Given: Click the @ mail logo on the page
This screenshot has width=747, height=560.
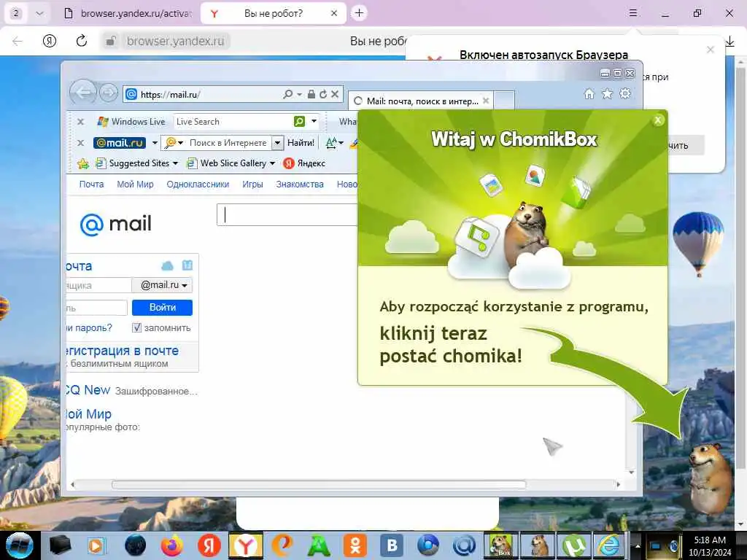Looking at the screenshot, I should 116,224.
